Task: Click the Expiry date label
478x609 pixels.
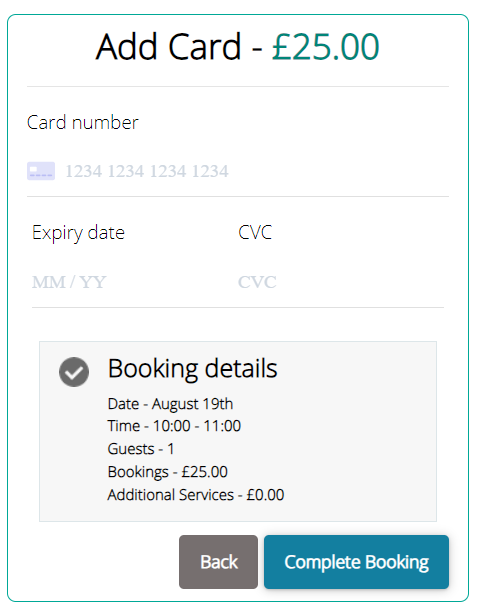Action: point(78,233)
